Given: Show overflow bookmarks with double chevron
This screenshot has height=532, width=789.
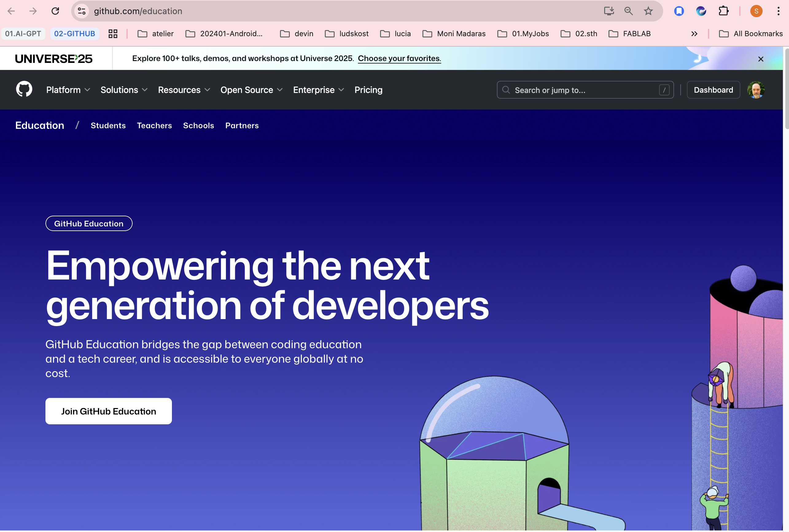Looking at the screenshot, I should pos(694,33).
